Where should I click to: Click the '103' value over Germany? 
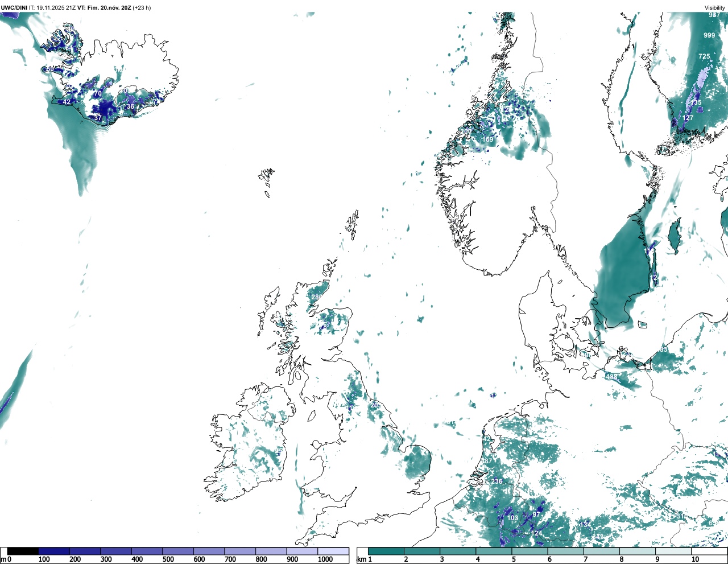513,518
